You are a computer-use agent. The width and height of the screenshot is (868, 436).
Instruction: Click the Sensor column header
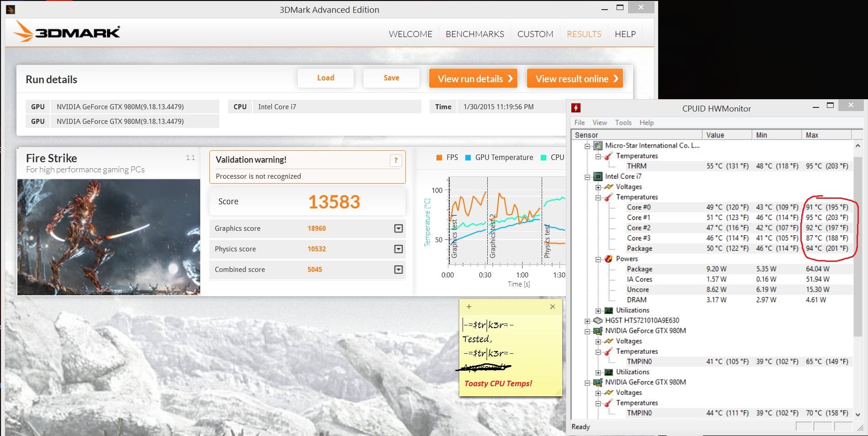(x=637, y=135)
